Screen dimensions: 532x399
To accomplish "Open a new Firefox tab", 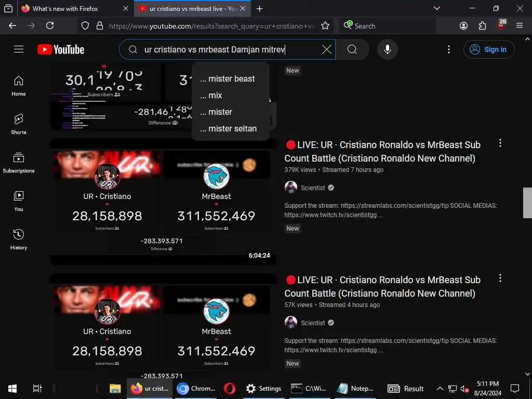I will (260, 9).
